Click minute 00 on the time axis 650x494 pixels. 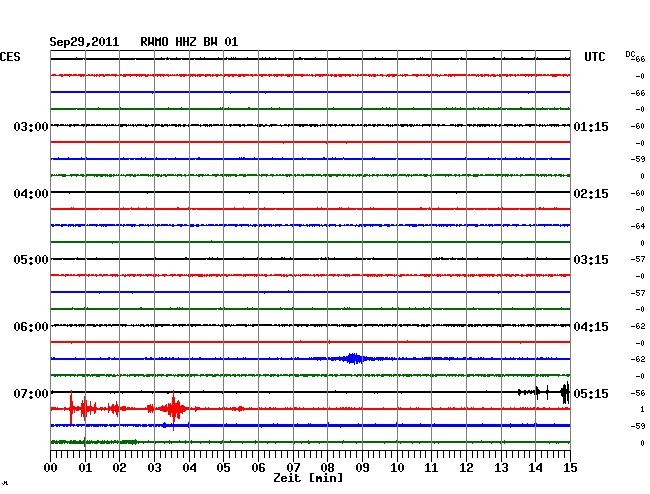point(51,467)
